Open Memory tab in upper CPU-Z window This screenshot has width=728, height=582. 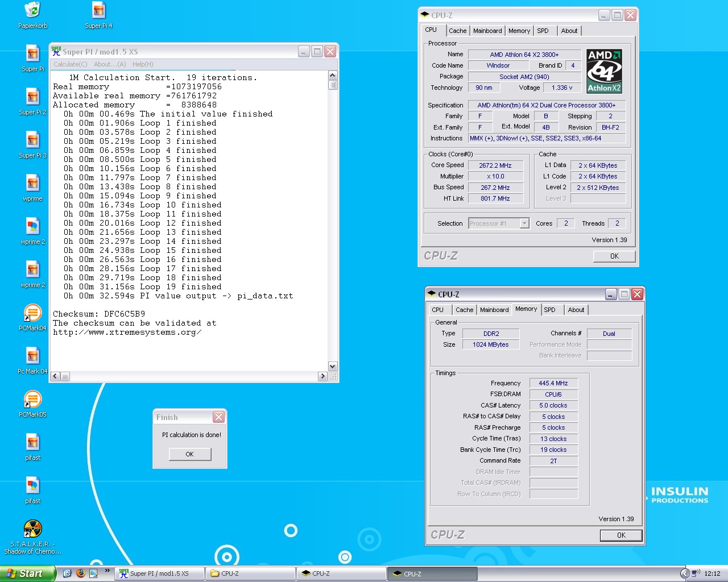pyautogui.click(x=519, y=31)
